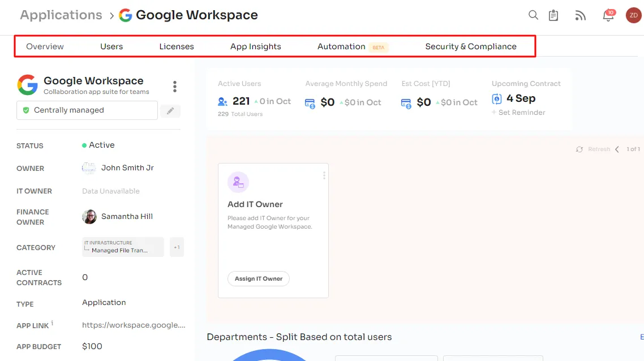Open the clipboard tasks icon
Image resolution: width=644 pixels, height=361 pixels.
pyautogui.click(x=553, y=16)
